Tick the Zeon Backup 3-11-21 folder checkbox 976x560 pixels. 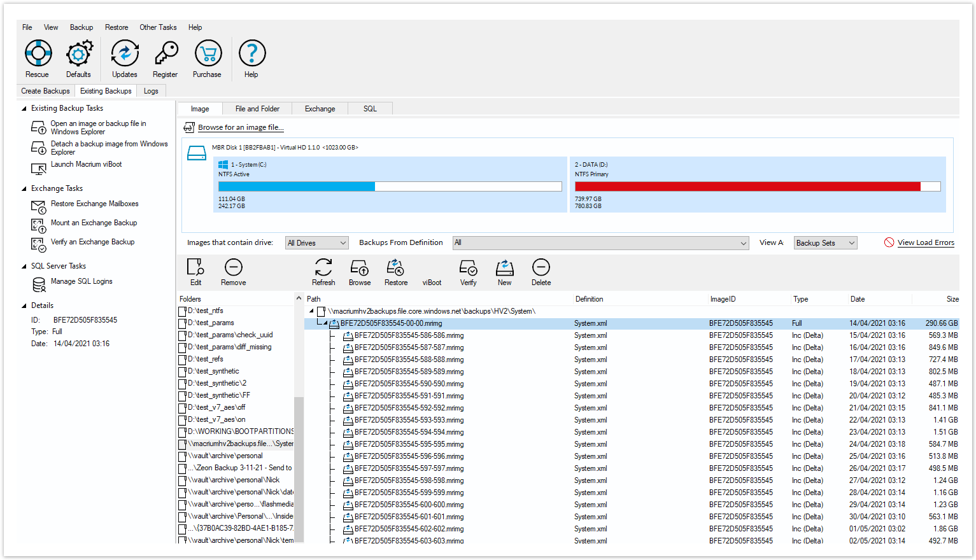[x=182, y=468]
